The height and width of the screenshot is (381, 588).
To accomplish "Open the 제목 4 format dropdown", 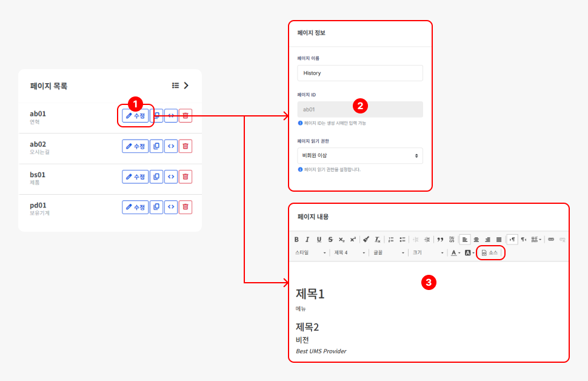I will tap(350, 252).
